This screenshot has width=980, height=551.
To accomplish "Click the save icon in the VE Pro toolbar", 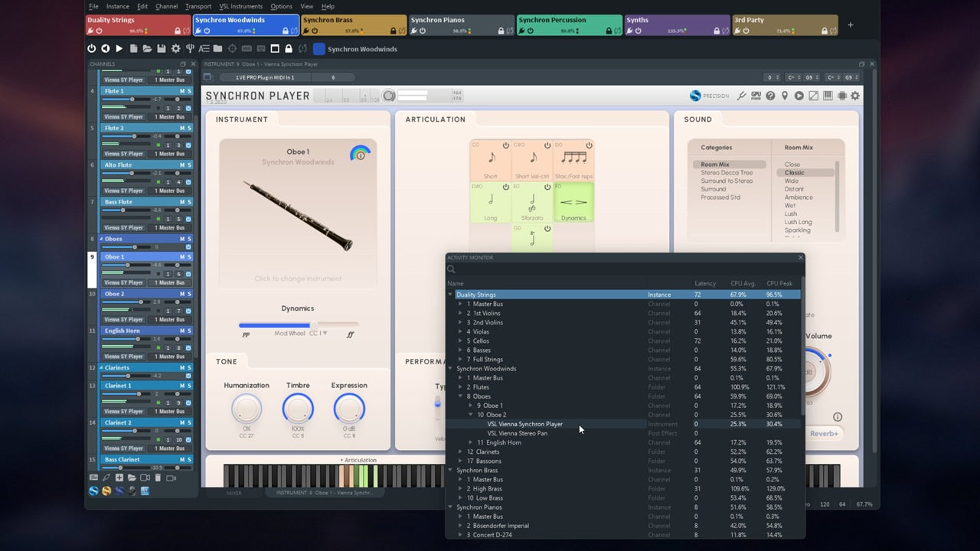I will pyautogui.click(x=162, y=48).
